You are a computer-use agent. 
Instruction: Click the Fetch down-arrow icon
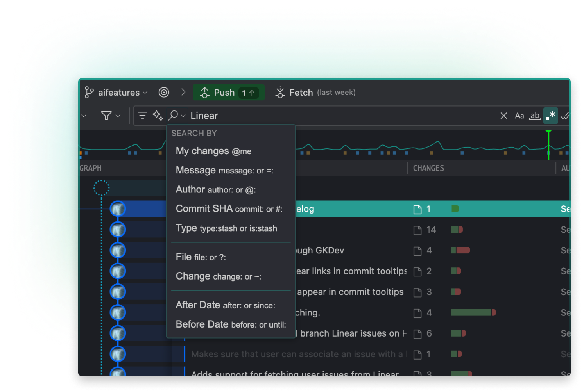pos(280,92)
